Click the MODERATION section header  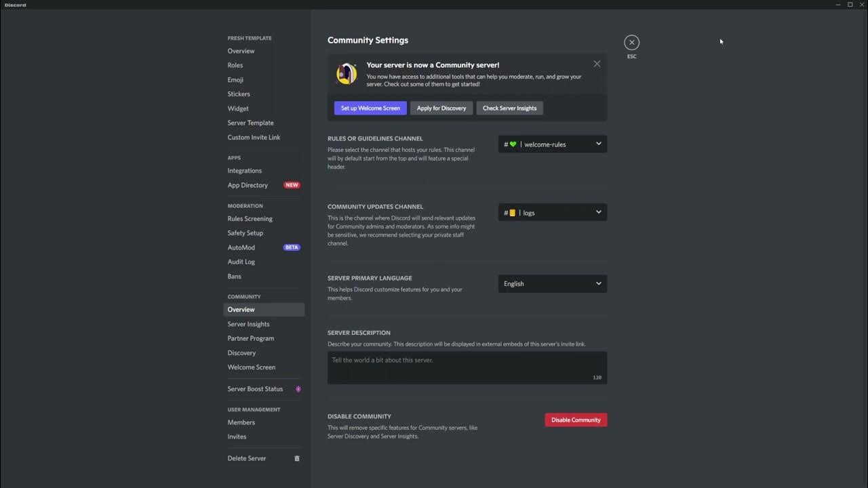click(245, 206)
